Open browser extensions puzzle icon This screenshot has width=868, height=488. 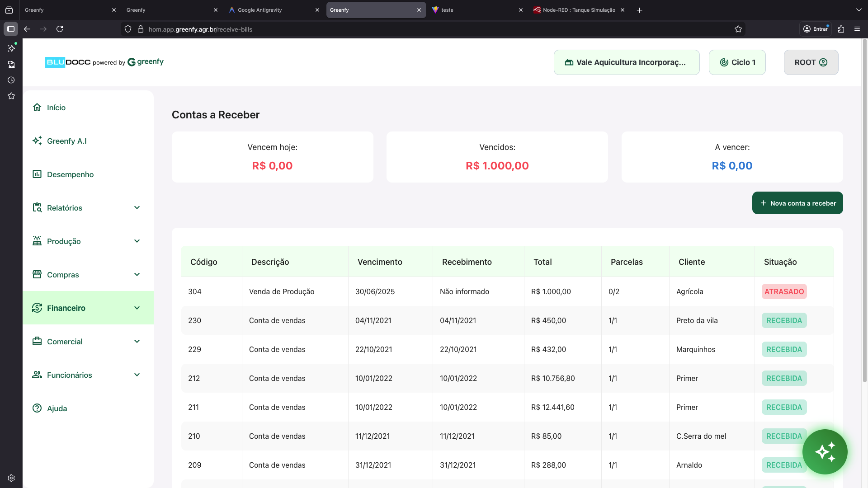tap(841, 29)
